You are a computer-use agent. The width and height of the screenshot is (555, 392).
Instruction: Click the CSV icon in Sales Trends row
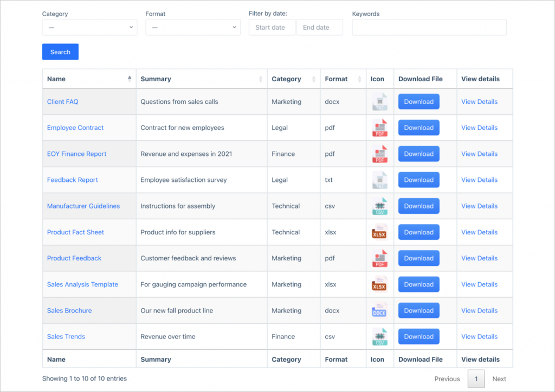tap(379, 337)
